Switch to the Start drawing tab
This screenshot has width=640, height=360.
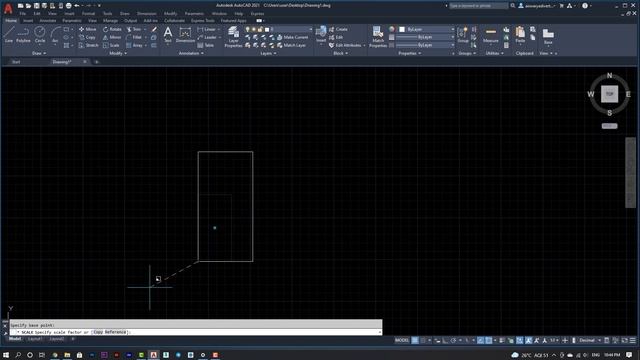click(16, 62)
